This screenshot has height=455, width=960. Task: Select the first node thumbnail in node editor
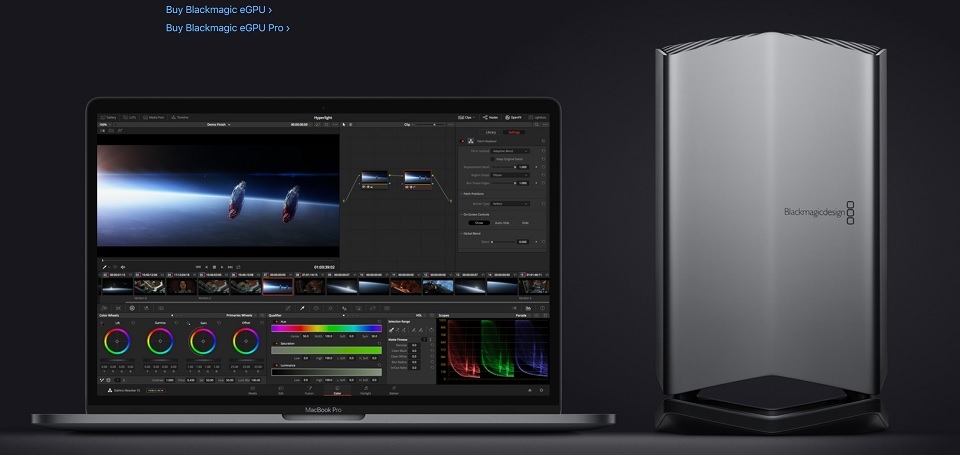click(x=375, y=178)
